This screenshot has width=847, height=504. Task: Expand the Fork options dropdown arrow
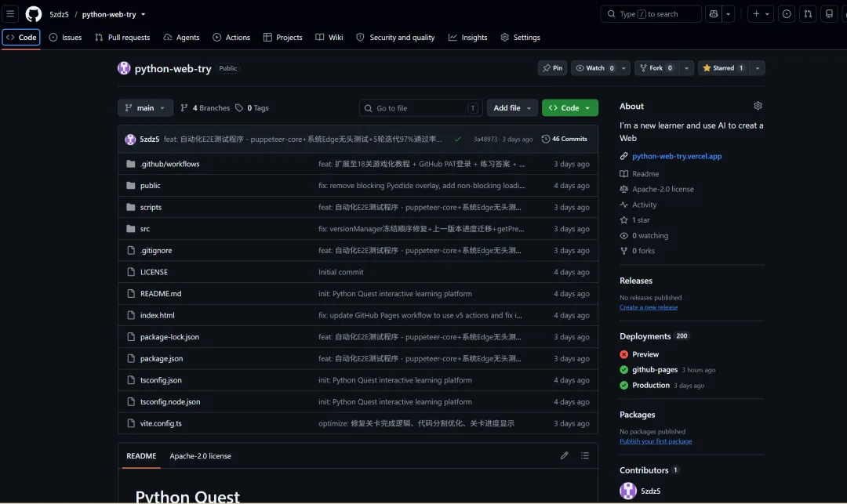coord(686,68)
